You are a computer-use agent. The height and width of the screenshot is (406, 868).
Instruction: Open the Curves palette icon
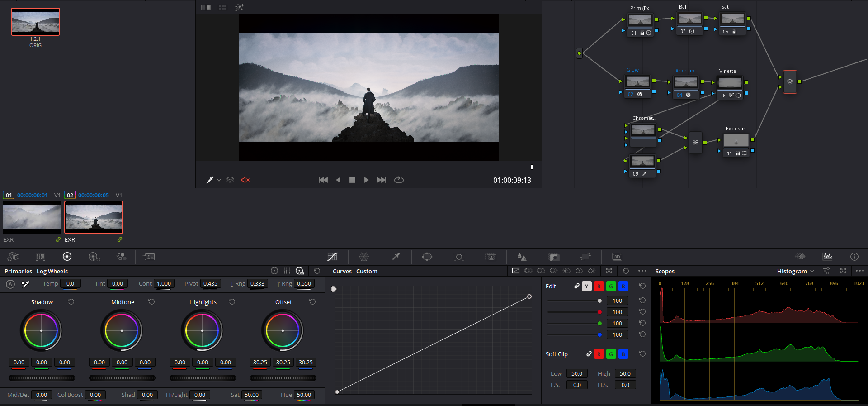[332, 257]
